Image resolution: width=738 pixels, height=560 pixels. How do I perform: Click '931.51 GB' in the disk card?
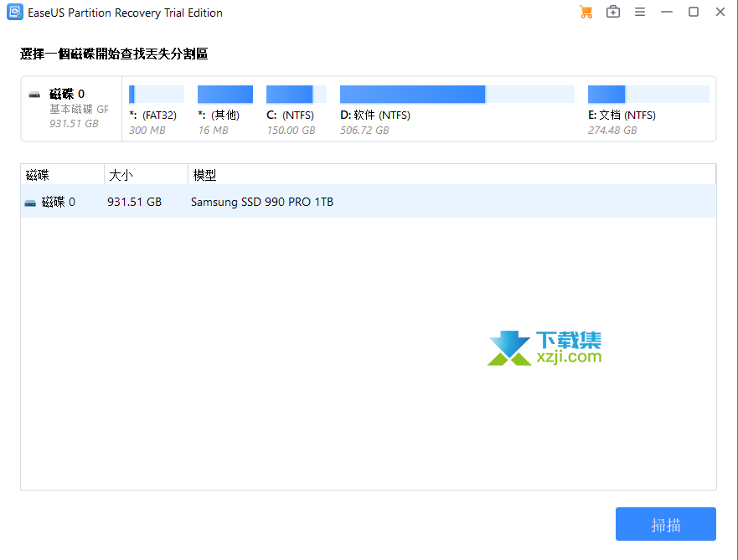point(74,124)
